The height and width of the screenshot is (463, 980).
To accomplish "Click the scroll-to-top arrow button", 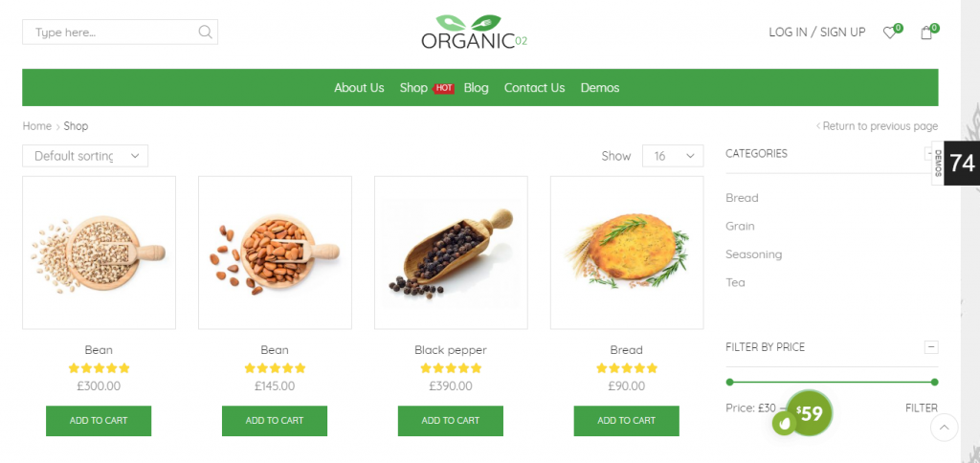I will pos(945,428).
